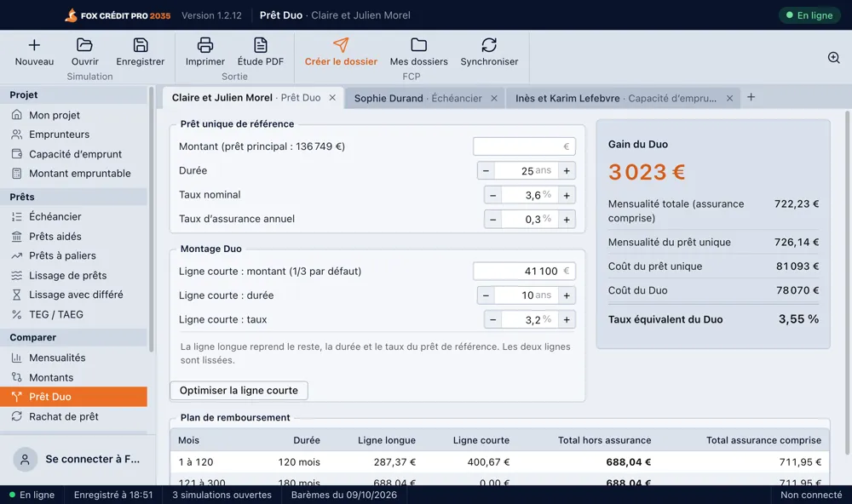Decrease Ligne courte taux
Image resolution: width=852 pixels, height=504 pixels.
492,320
